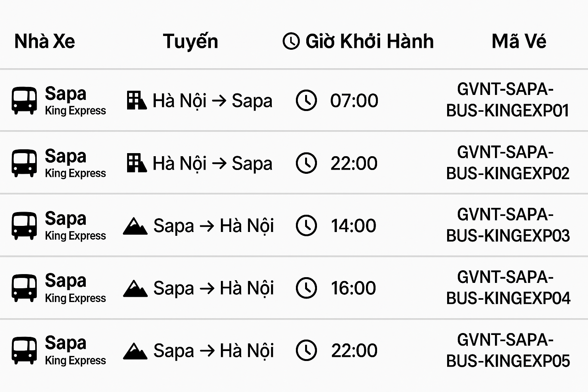Click Sapa King Express in the KINGEXP02 row
Screen dimensions: 588x392
coord(75,163)
